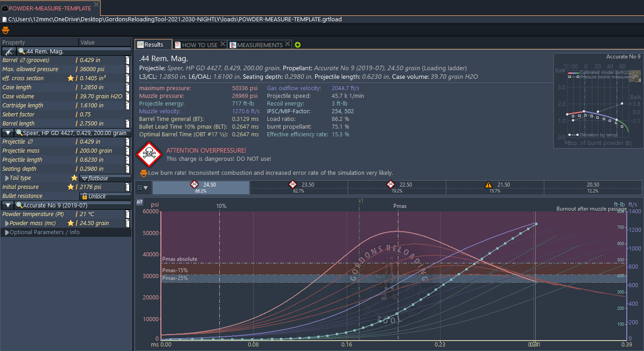This screenshot has width=644, height=351.
Task: Collapse the Speer projectile section
Action: click(8, 133)
